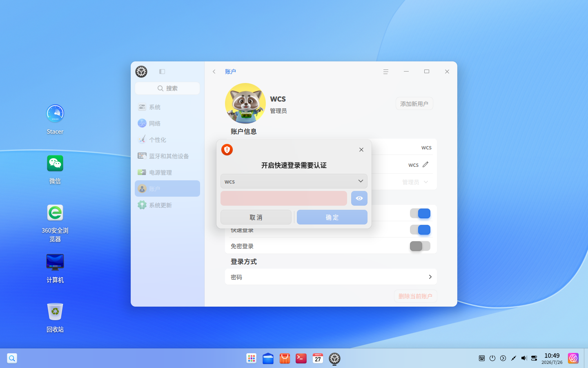Click the password input field
This screenshot has width=588, height=368.
[284, 198]
